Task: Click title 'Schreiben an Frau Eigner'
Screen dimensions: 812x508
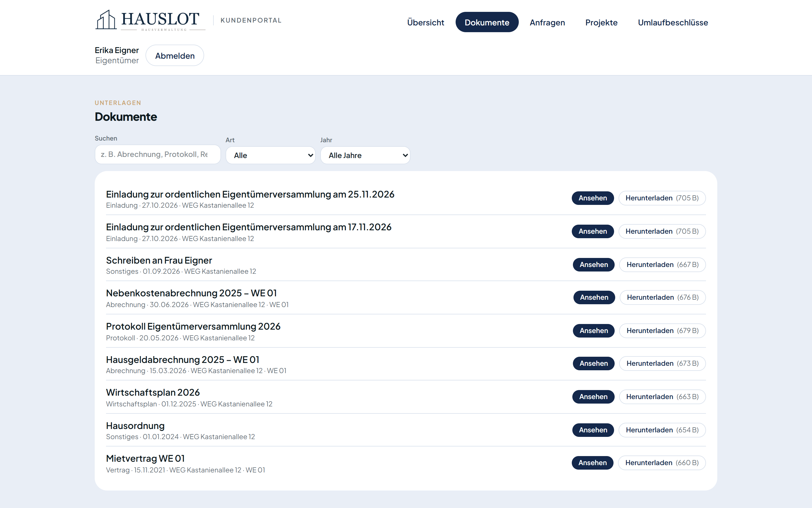Action: tap(159, 260)
